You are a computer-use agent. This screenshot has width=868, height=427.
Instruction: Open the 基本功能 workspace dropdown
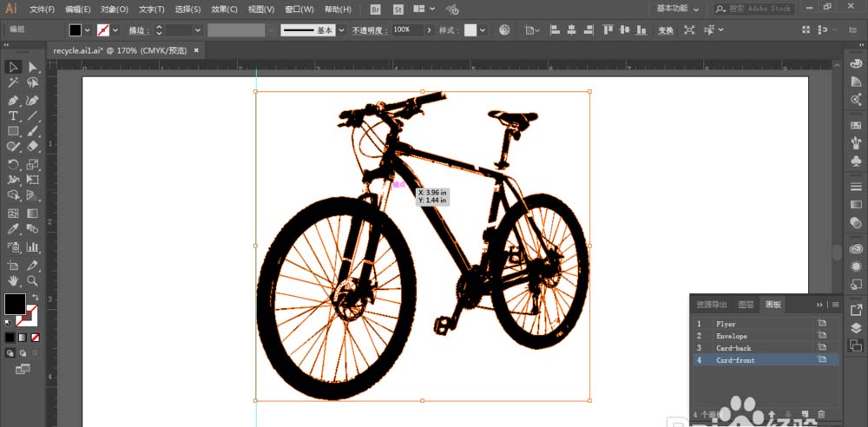(677, 9)
